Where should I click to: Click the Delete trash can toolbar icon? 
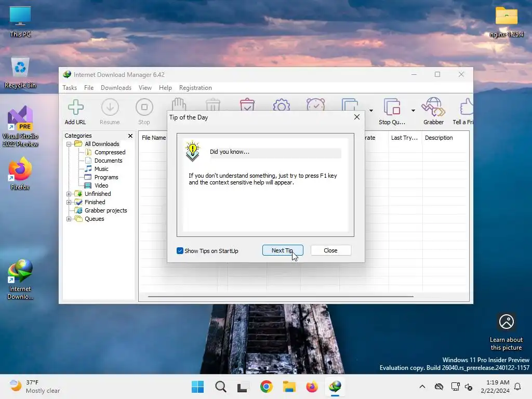(213, 104)
